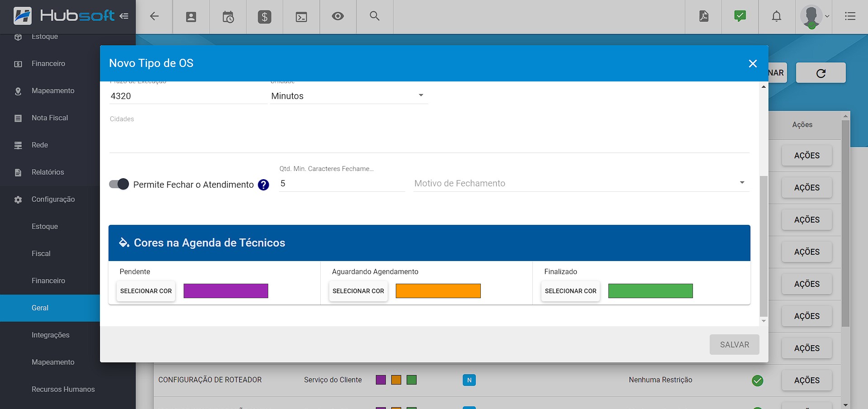Screen dimensions: 868x409
Task: Open the financial dollar icon in the toolbar
Action: [x=264, y=16]
